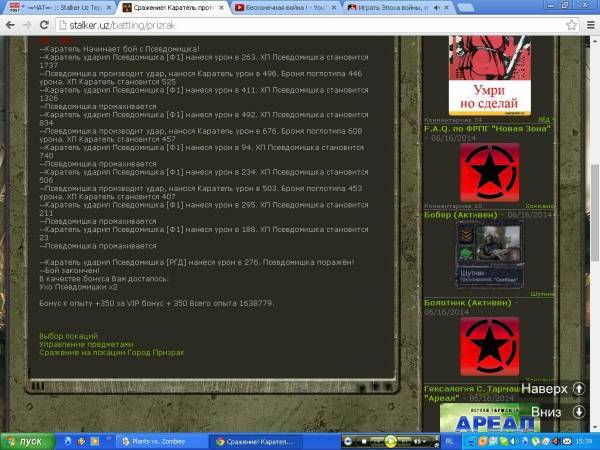The height and width of the screenshot is (450, 600).
Task: Reload the page with the refresh icon
Action: coord(42,25)
